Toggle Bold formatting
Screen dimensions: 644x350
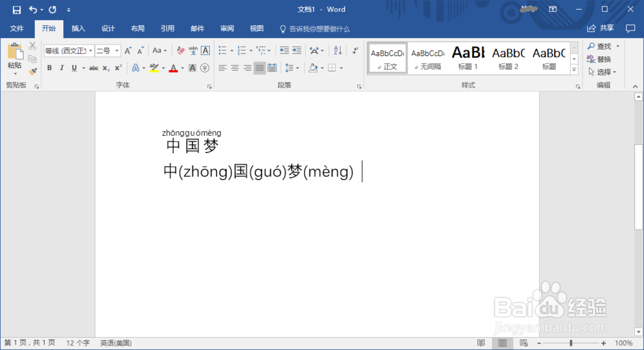coord(50,68)
